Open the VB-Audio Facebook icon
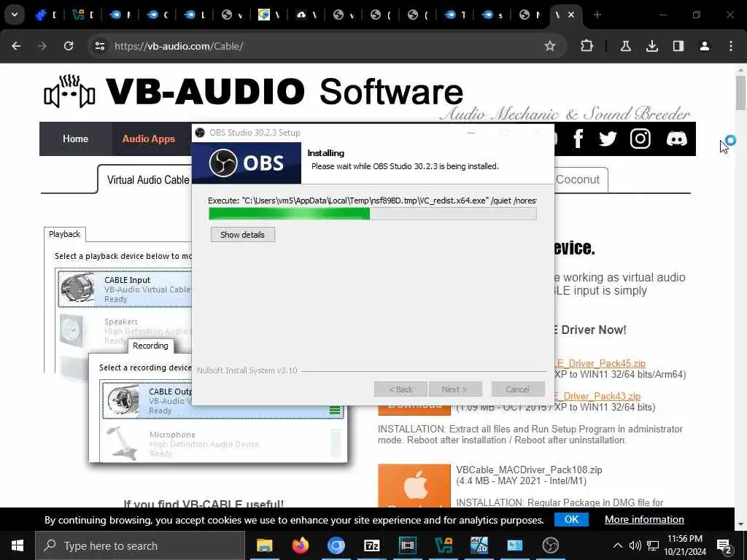This screenshot has height=560, width=747. (578, 139)
